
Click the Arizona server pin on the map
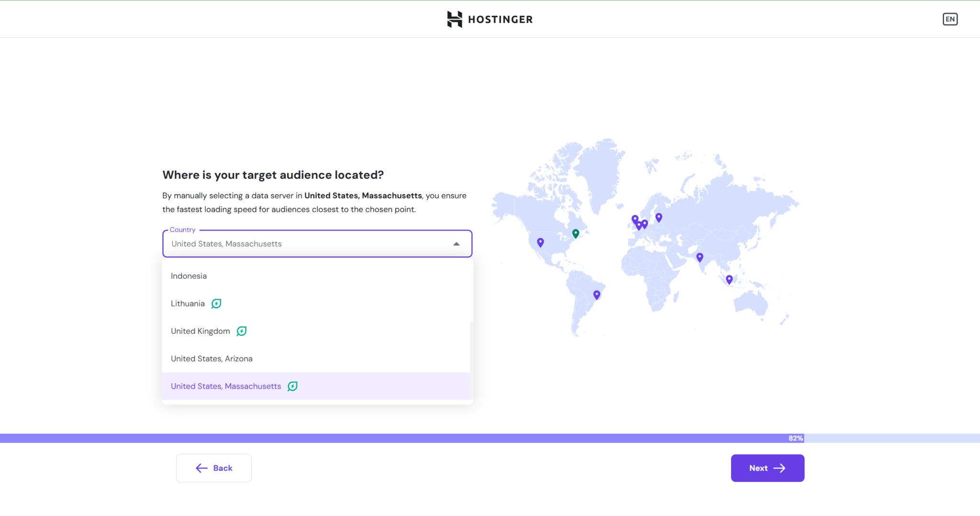540,242
